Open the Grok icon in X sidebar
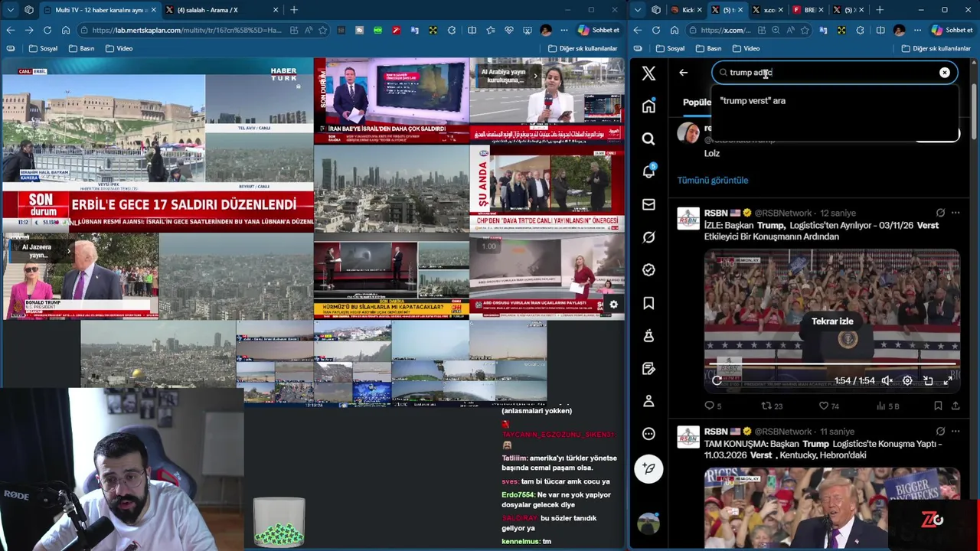Viewport: 980px width, 551px height. pyautogui.click(x=648, y=237)
